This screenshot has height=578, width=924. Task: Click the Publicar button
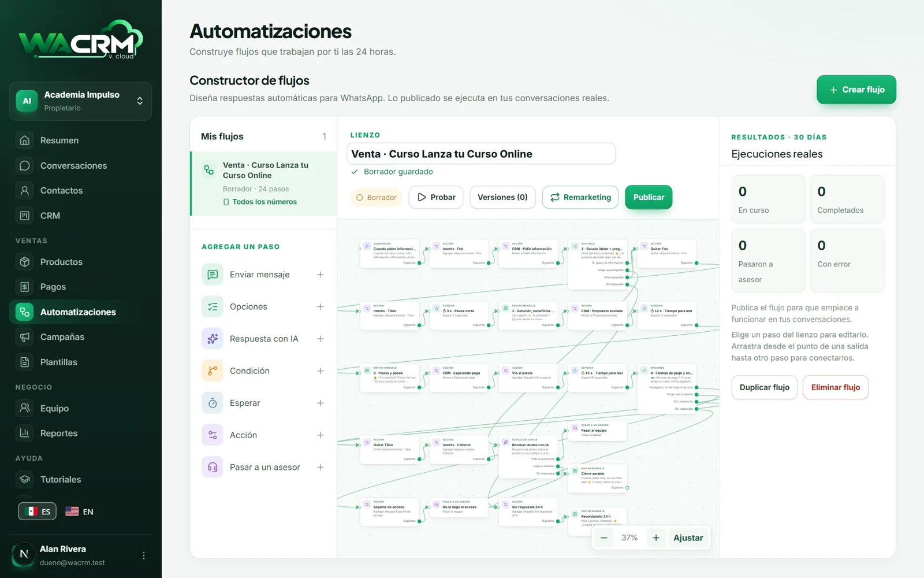tap(649, 197)
